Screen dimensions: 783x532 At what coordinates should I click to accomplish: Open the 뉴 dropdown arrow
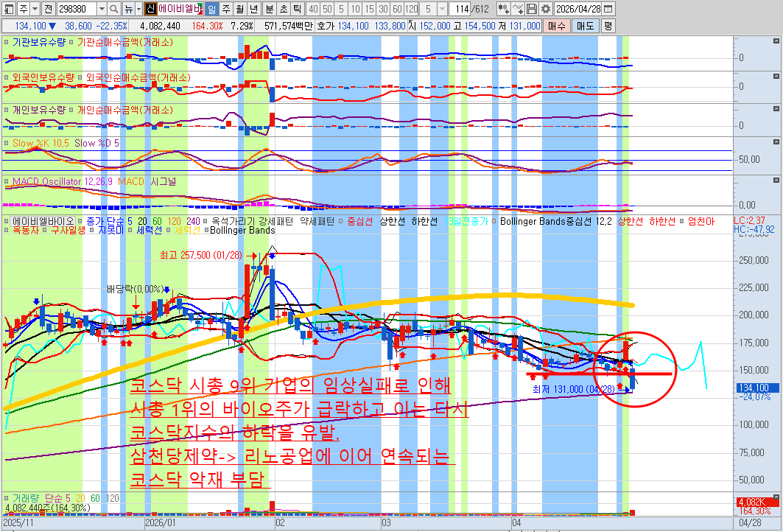tap(140, 9)
